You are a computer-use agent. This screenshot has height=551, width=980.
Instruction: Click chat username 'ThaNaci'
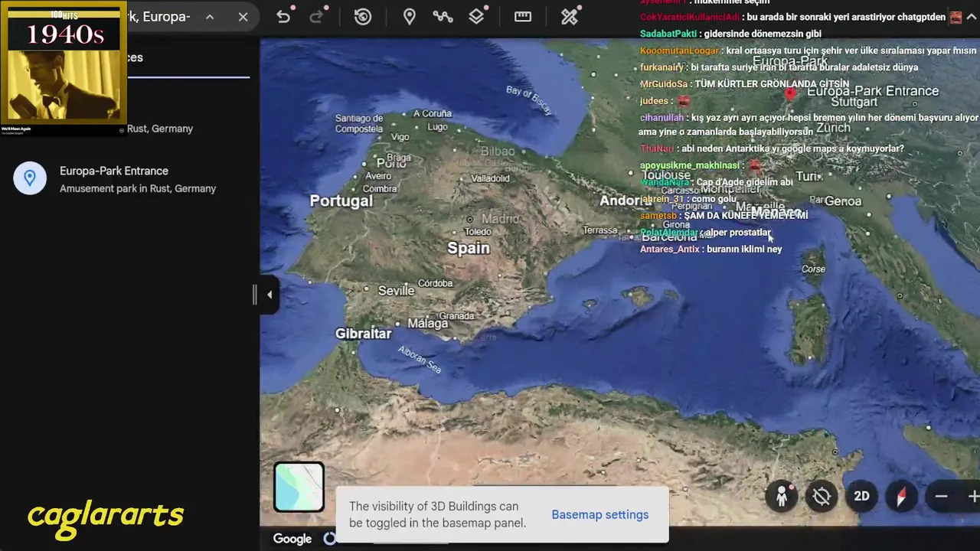658,148
